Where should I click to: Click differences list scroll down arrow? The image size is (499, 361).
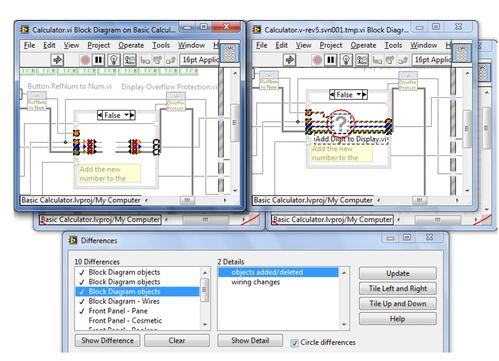coord(205,324)
